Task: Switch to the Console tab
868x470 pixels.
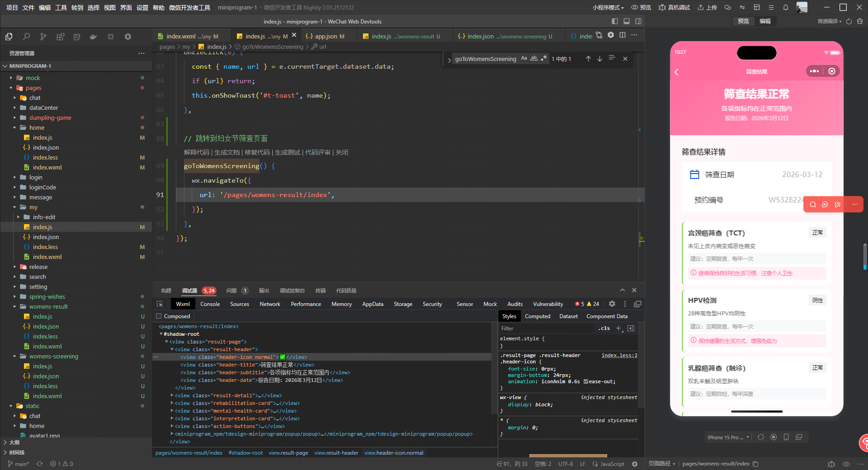Action: click(210, 304)
